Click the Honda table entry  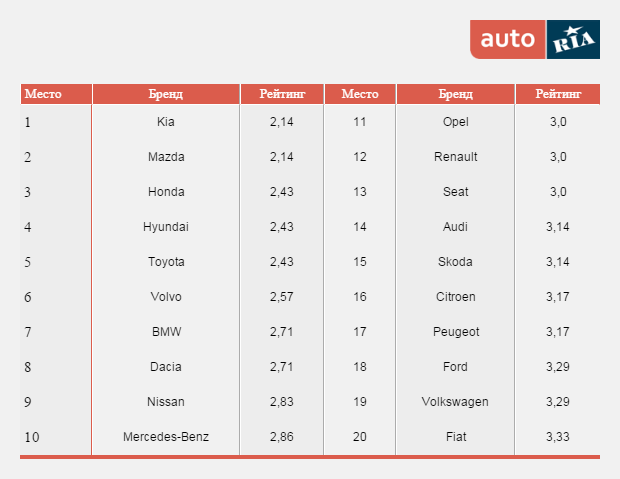(166, 192)
